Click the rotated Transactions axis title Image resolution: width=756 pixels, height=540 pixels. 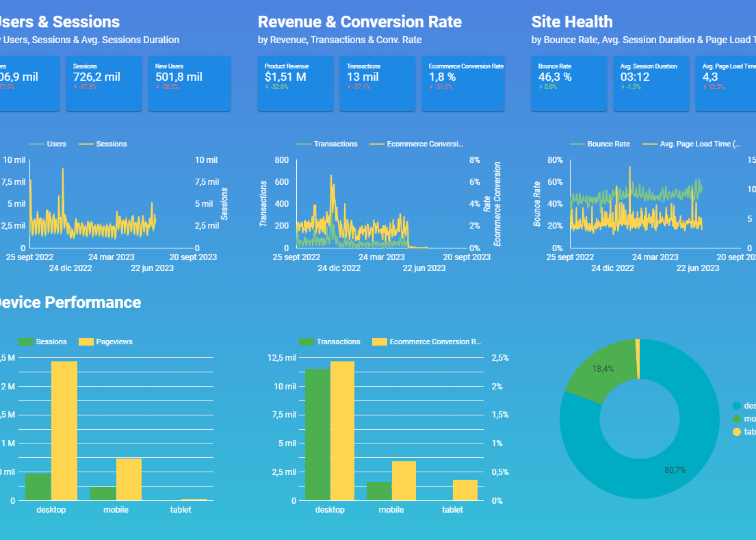[x=263, y=203]
